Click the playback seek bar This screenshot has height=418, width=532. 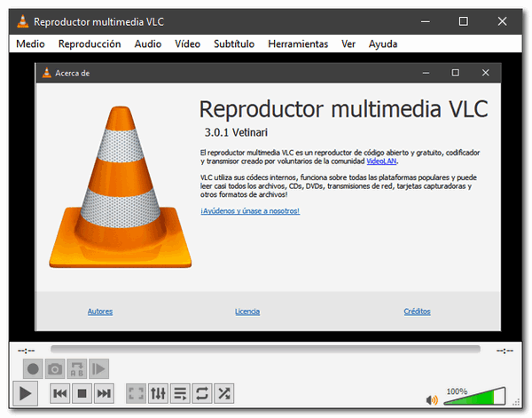[x=265, y=349]
